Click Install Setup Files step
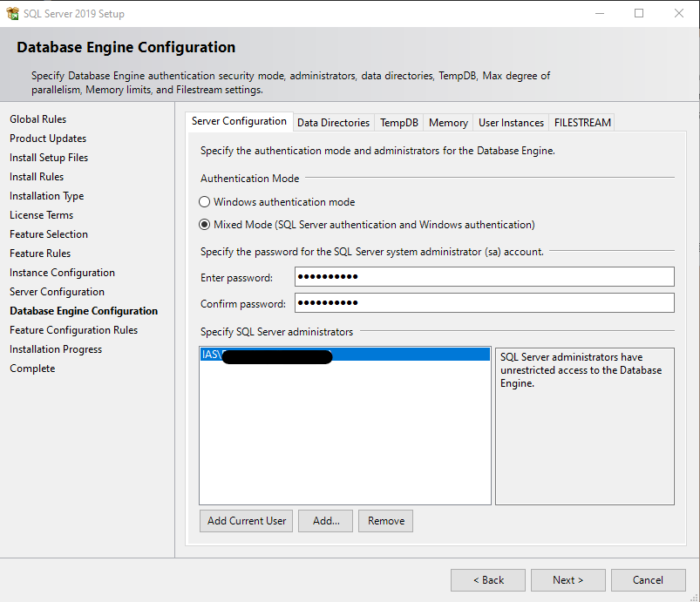Viewport: 700px width, 602px height. [49, 158]
